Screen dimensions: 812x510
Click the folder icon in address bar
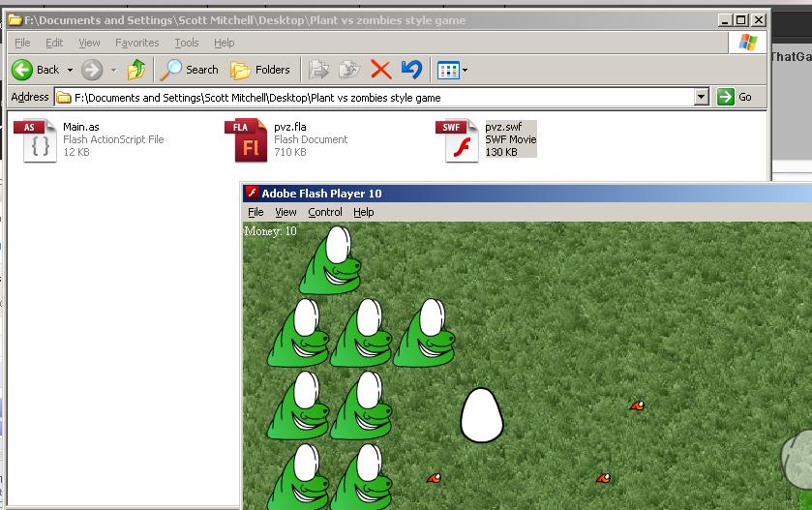click(x=64, y=98)
